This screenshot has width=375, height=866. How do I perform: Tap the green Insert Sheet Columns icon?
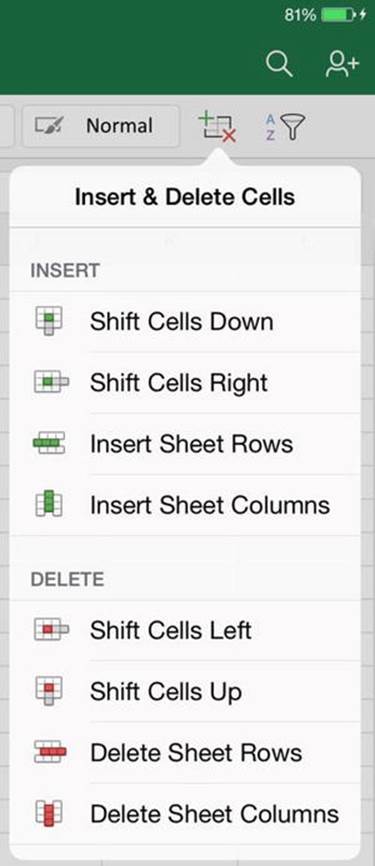point(49,504)
